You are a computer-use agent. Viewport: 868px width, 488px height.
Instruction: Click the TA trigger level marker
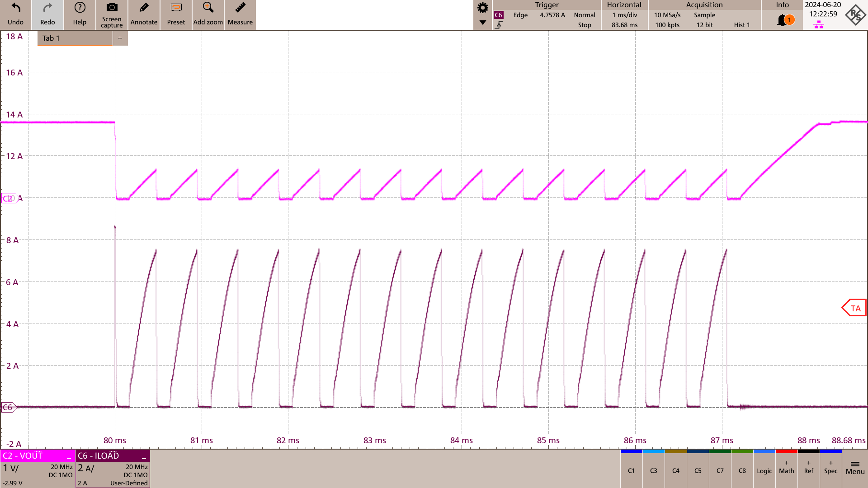pyautogui.click(x=854, y=308)
